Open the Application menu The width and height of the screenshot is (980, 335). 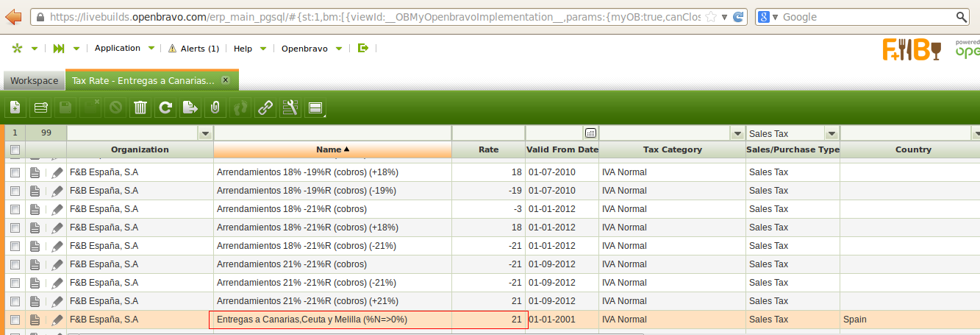pos(118,49)
